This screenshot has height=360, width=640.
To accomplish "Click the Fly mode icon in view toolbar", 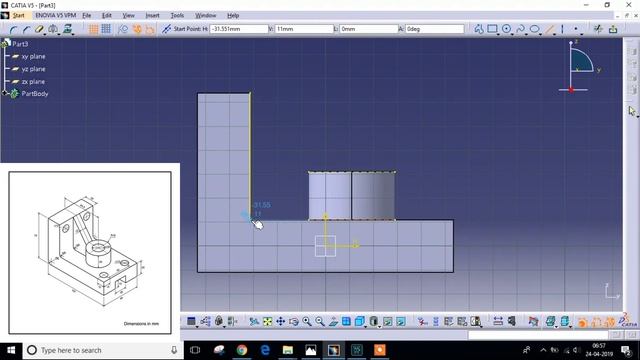I will pyautogui.click(x=254, y=322).
